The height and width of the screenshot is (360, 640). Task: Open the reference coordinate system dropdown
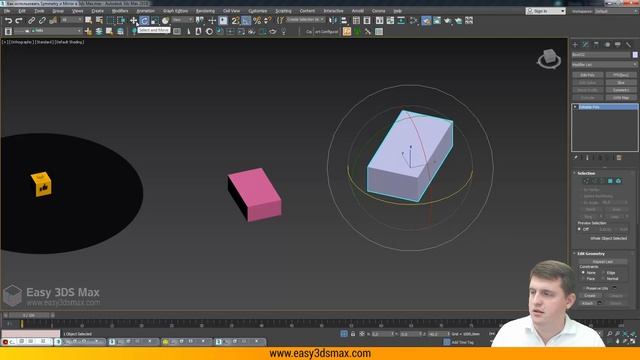point(182,20)
